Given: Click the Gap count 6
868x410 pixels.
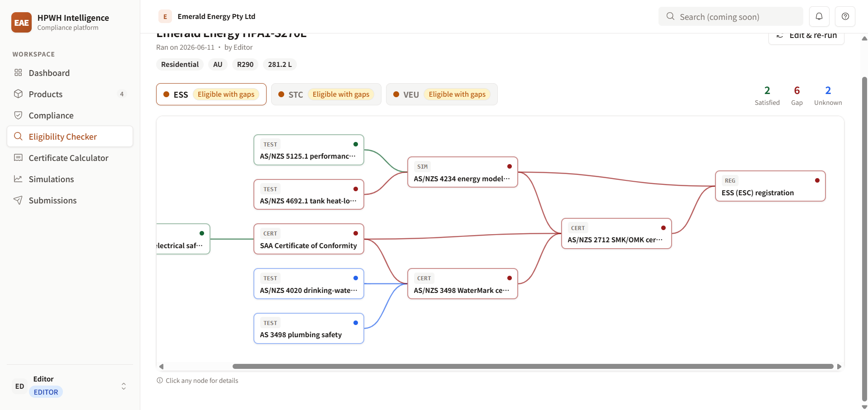Looking at the screenshot, I should point(797,90).
